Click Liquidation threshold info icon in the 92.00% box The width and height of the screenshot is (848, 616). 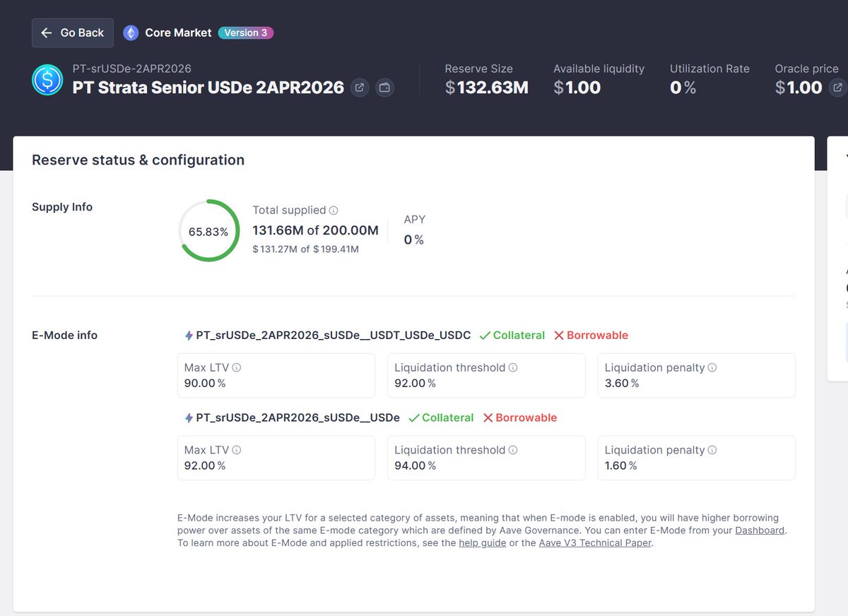(513, 367)
